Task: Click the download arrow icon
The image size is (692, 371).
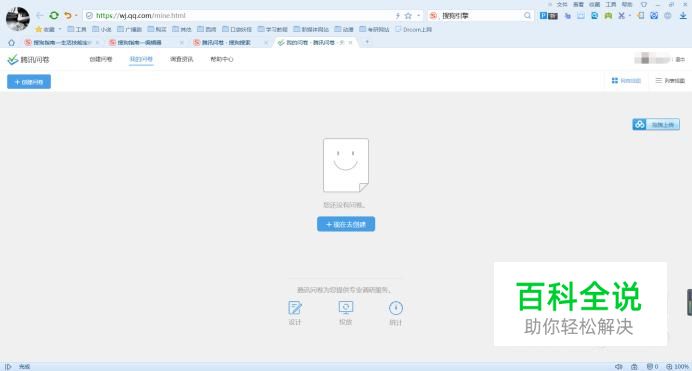Action: [x=683, y=15]
